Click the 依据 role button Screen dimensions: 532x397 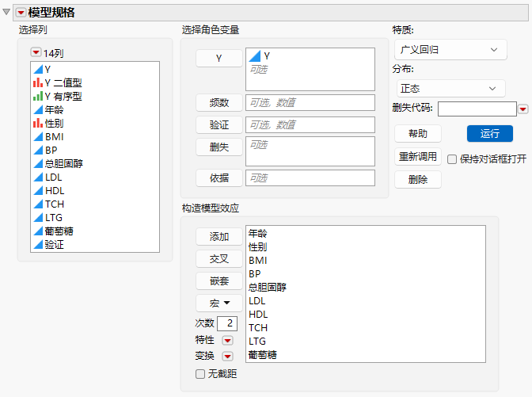[219, 178]
